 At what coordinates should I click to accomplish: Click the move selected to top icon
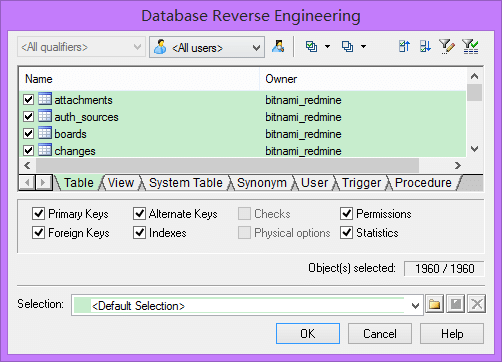404,47
